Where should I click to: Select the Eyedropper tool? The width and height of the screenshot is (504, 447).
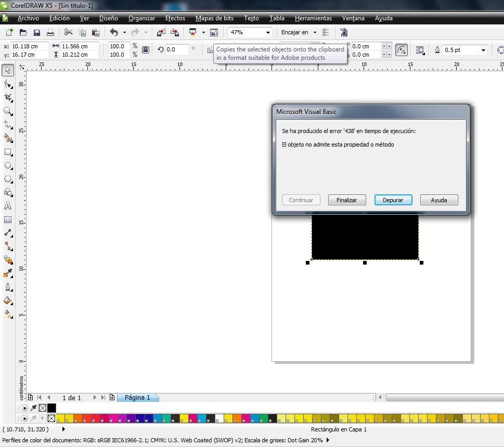(8, 273)
